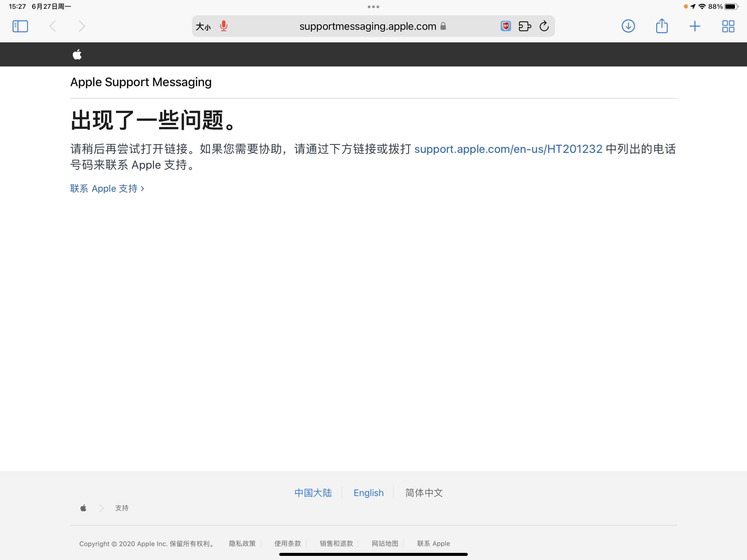Viewport: 747px width, 560px height.
Task: Open a new tab
Action: click(x=695, y=26)
